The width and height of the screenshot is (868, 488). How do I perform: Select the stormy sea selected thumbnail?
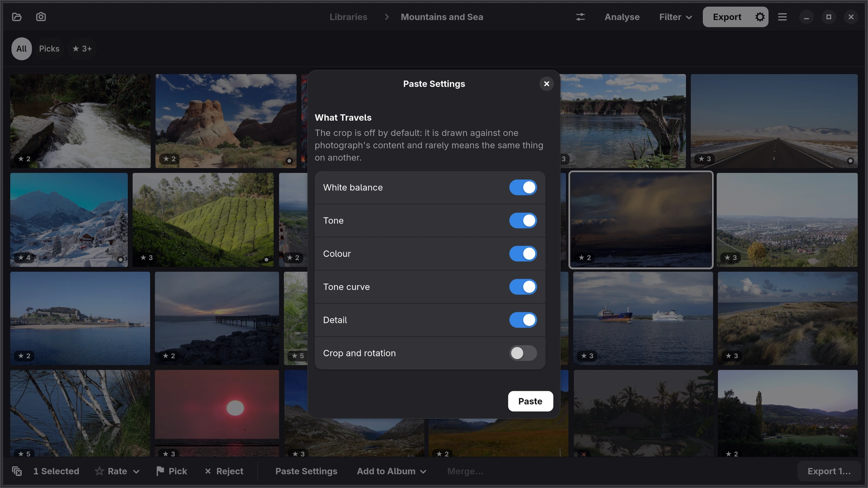641,220
